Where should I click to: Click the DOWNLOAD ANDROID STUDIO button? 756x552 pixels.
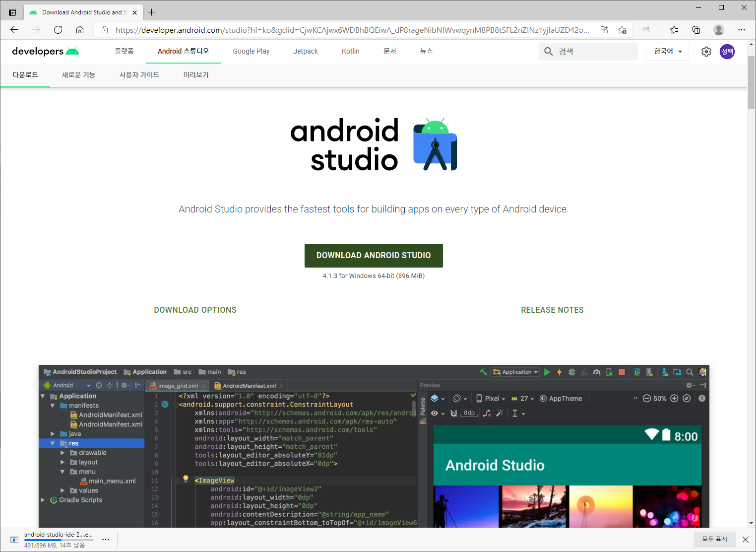[x=374, y=256]
